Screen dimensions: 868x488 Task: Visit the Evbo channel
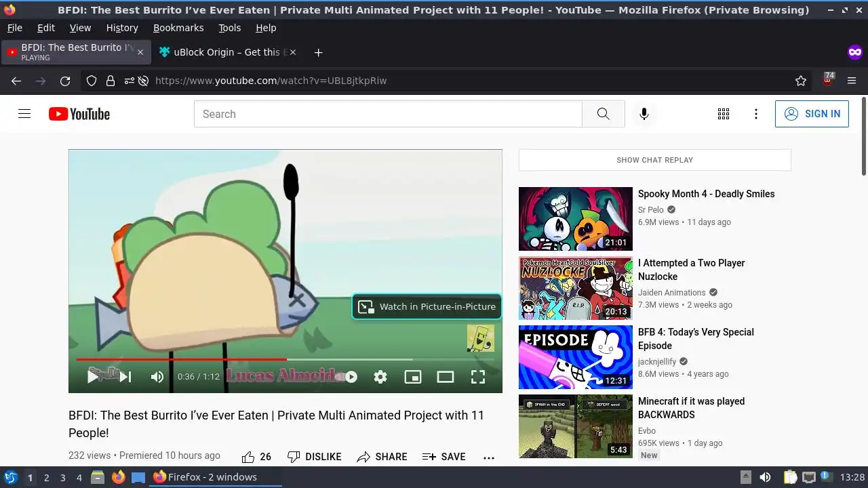(647, 431)
